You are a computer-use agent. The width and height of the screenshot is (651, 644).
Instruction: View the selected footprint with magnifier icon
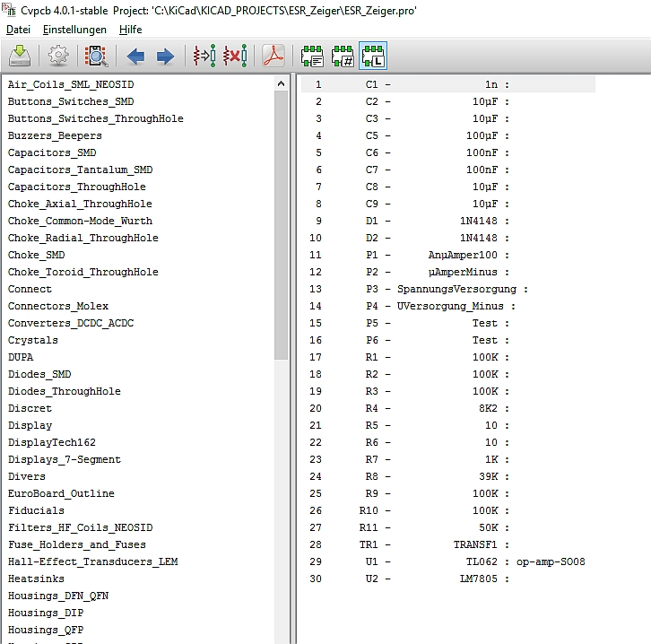(x=96, y=56)
